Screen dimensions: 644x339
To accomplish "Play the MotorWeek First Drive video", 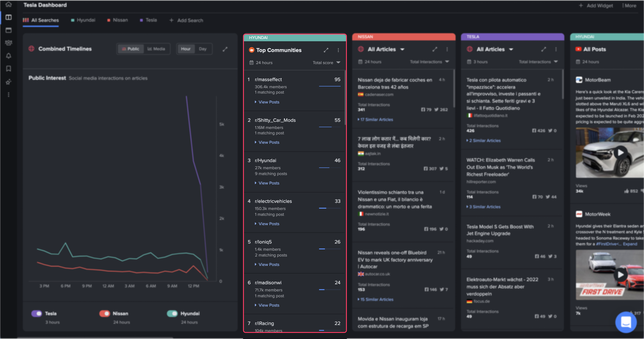I will [x=620, y=275].
